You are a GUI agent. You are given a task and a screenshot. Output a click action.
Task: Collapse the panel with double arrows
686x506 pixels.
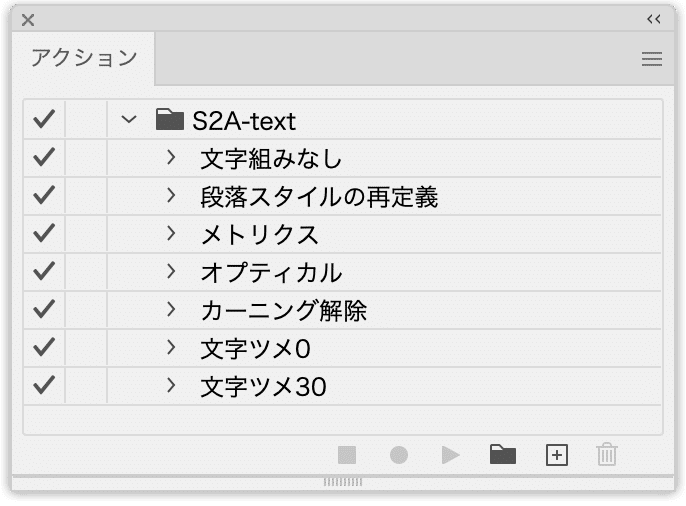point(654,19)
